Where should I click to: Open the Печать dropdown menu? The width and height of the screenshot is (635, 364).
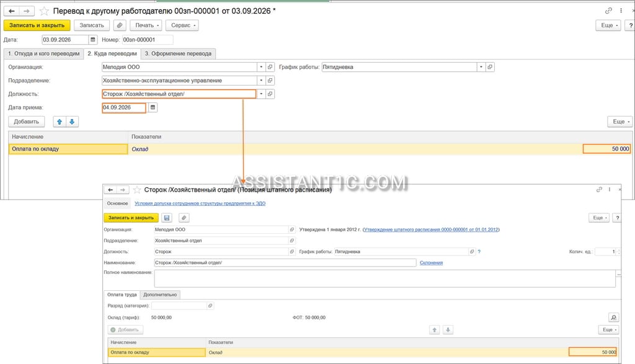146,25
